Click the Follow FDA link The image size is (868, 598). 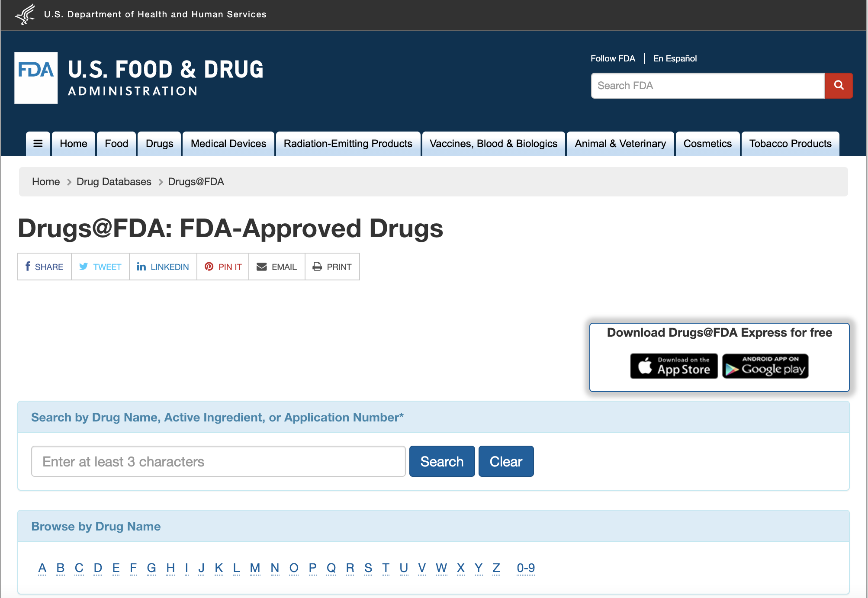click(x=613, y=58)
